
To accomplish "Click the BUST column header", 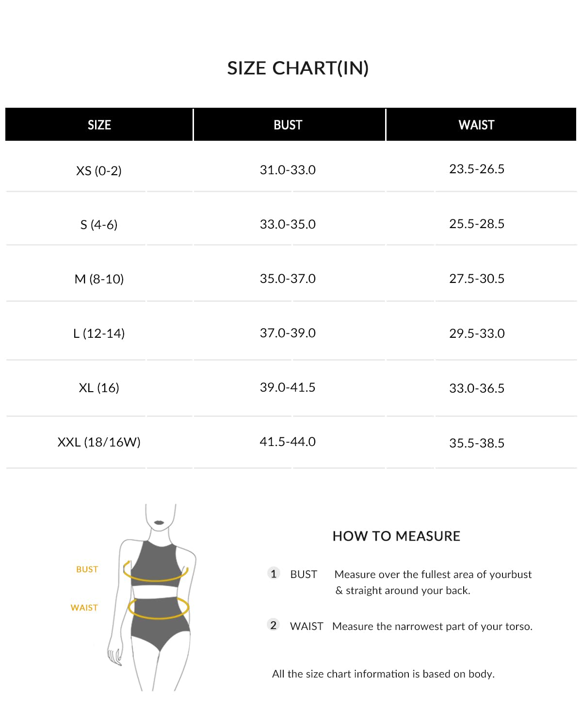I will coord(288,125).
